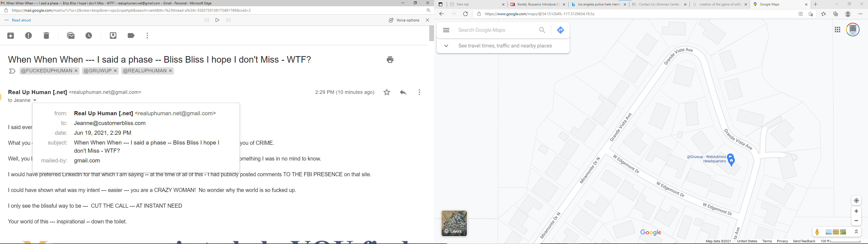Open Read aloud bar ellipsis menu

pos(7,20)
